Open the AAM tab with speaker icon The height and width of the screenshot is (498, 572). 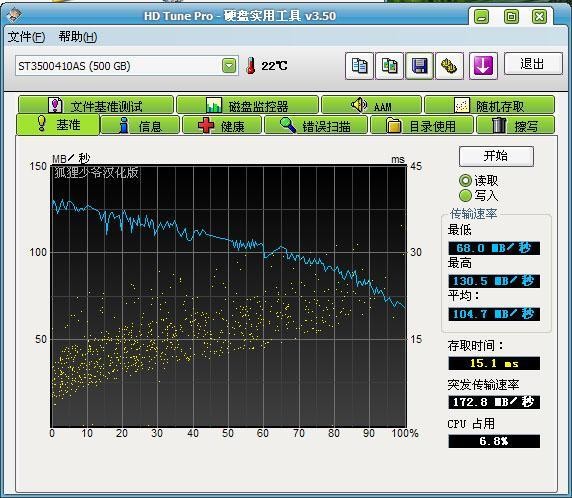(x=371, y=105)
